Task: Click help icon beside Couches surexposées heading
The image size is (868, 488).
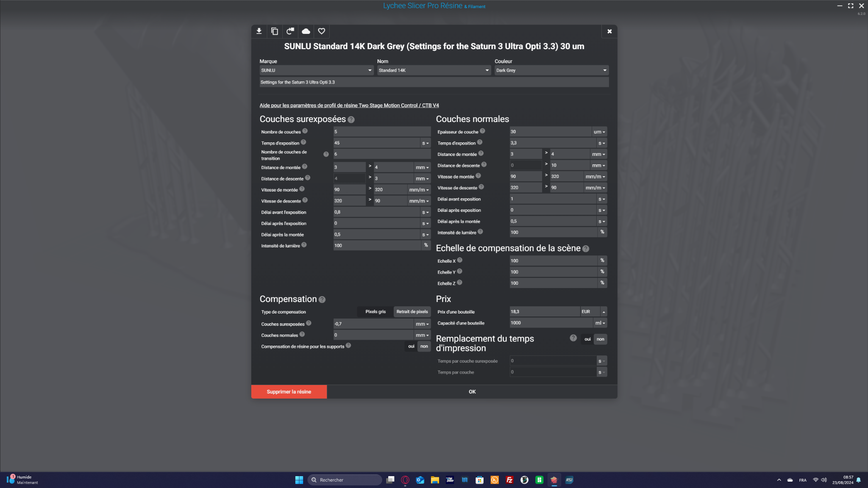Action: (x=351, y=120)
